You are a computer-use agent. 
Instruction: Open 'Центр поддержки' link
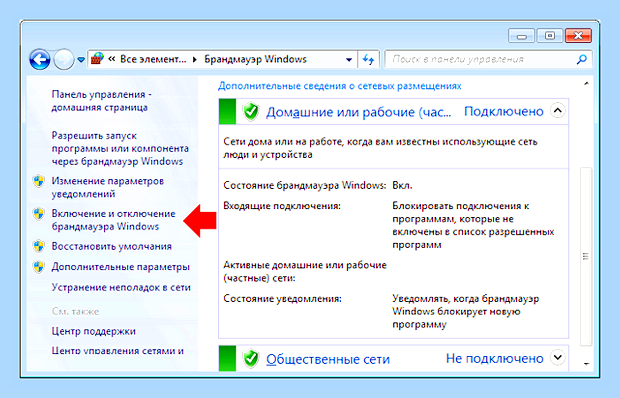pos(94,331)
